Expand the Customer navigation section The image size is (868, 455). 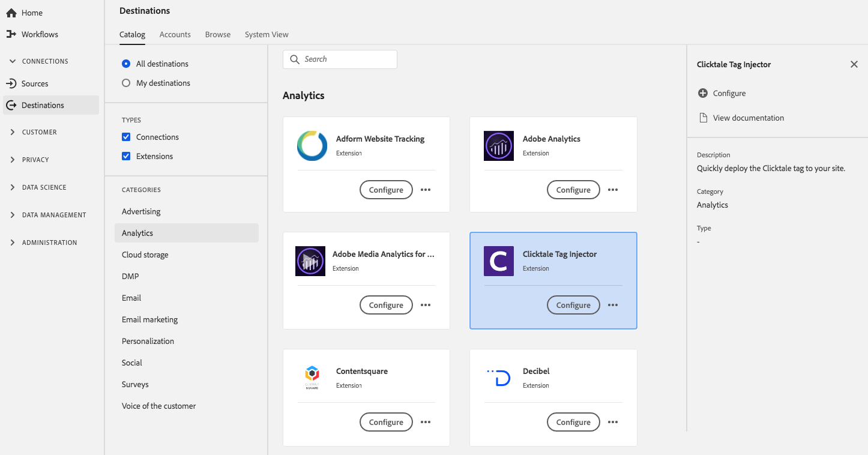coord(13,132)
